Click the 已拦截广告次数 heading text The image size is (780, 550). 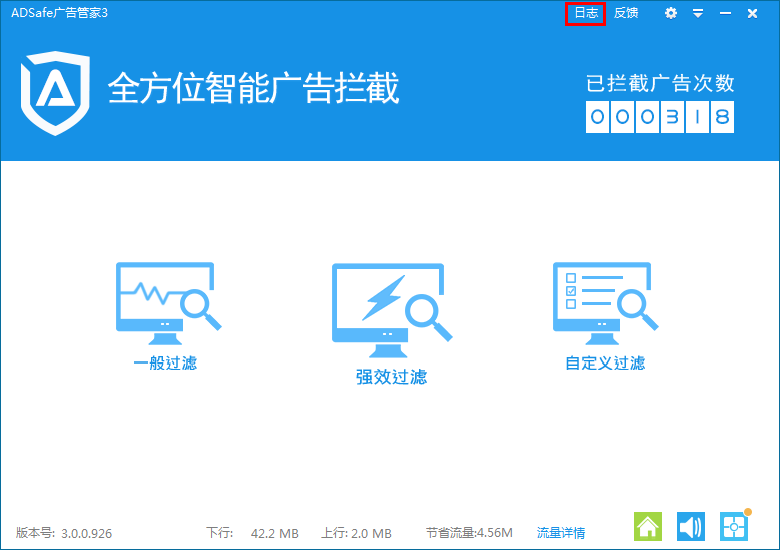[x=660, y=83]
